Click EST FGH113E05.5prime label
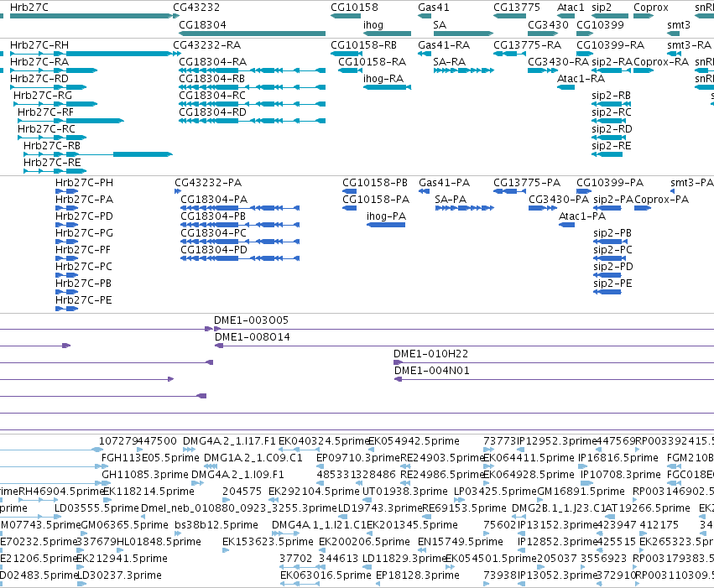714x588 pixels. [150, 457]
